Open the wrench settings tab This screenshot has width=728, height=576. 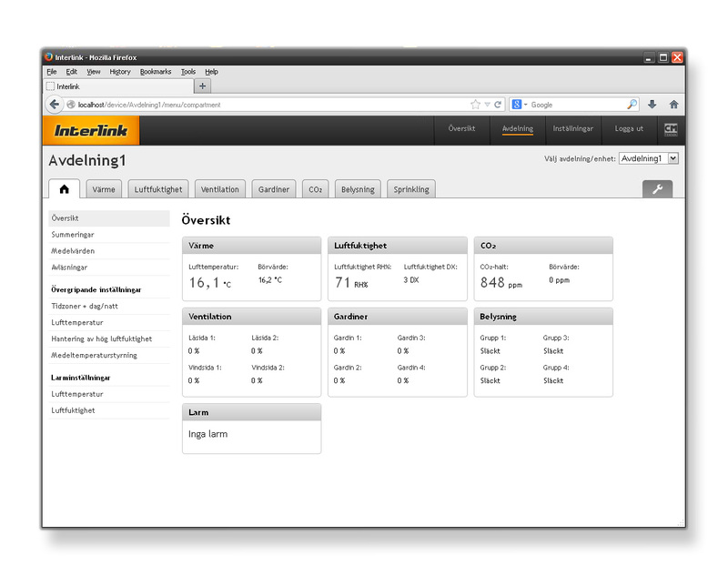click(657, 189)
